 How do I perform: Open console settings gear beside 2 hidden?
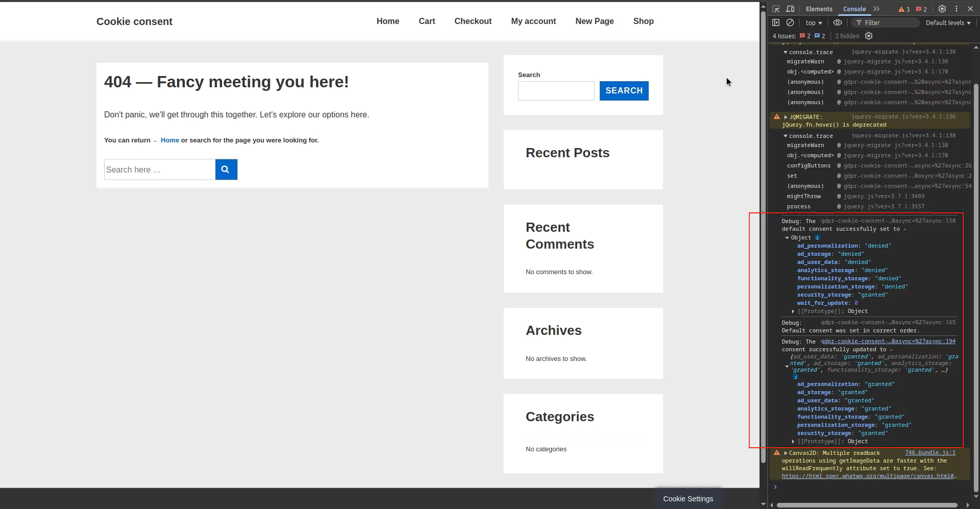pyautogui.click(x=869, y=36)
